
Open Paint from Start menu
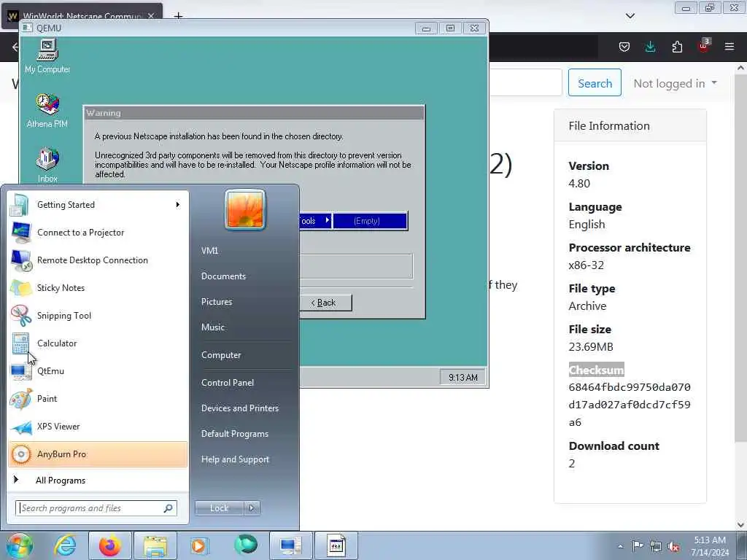98,399
